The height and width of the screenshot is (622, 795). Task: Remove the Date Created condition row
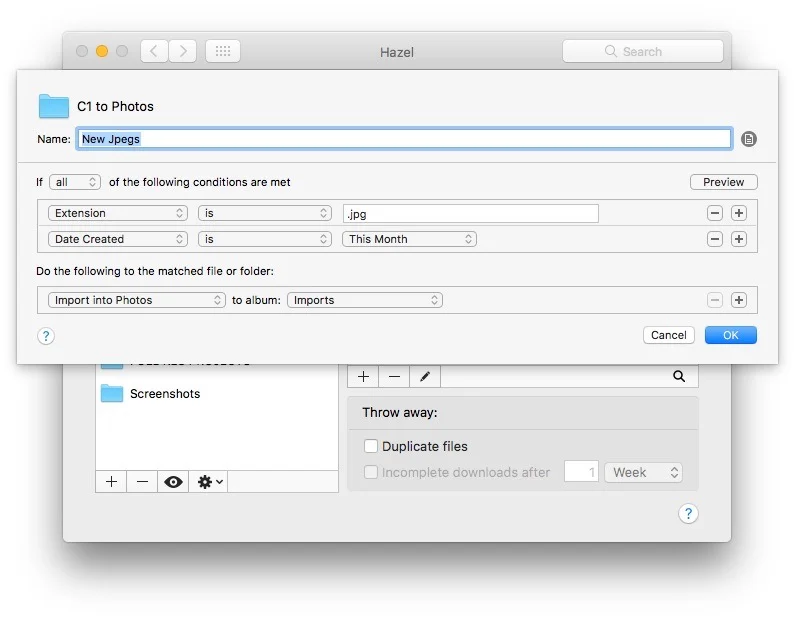(714, 239)
